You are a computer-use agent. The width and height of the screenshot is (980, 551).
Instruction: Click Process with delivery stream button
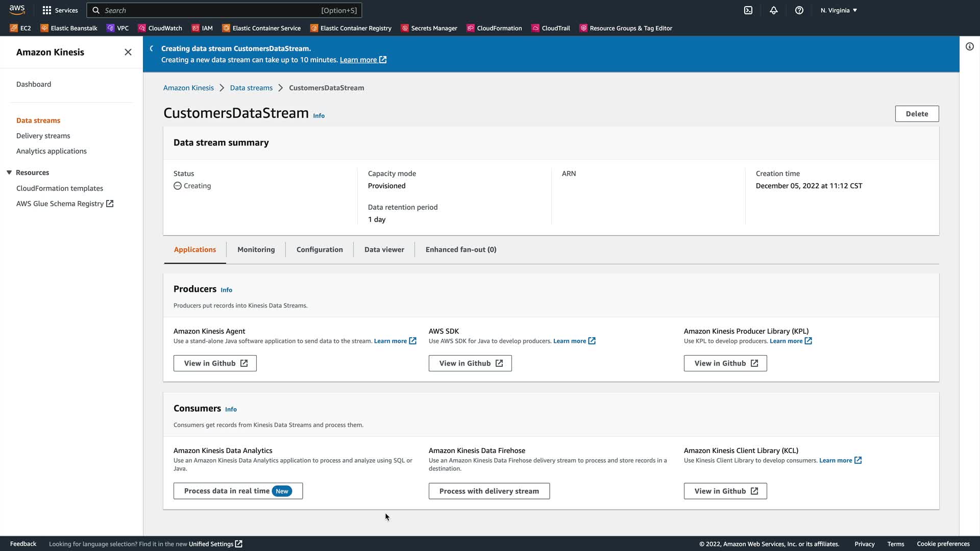point(488,491)
